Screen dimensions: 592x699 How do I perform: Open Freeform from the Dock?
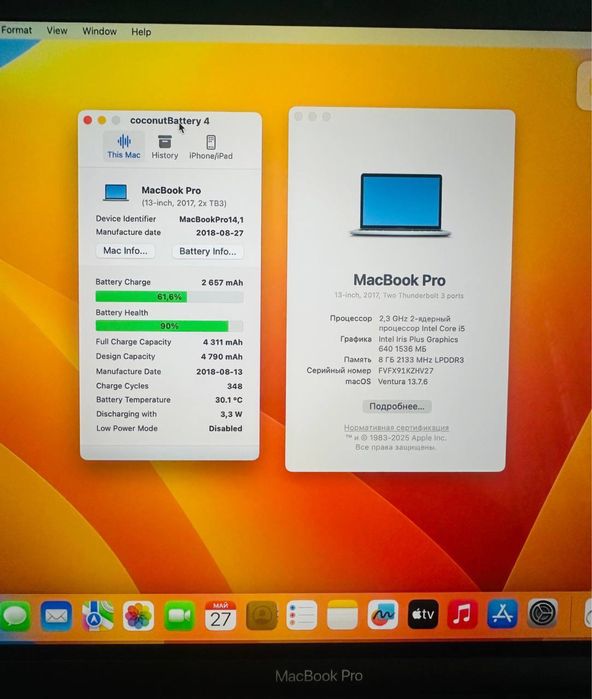[383, 614]
